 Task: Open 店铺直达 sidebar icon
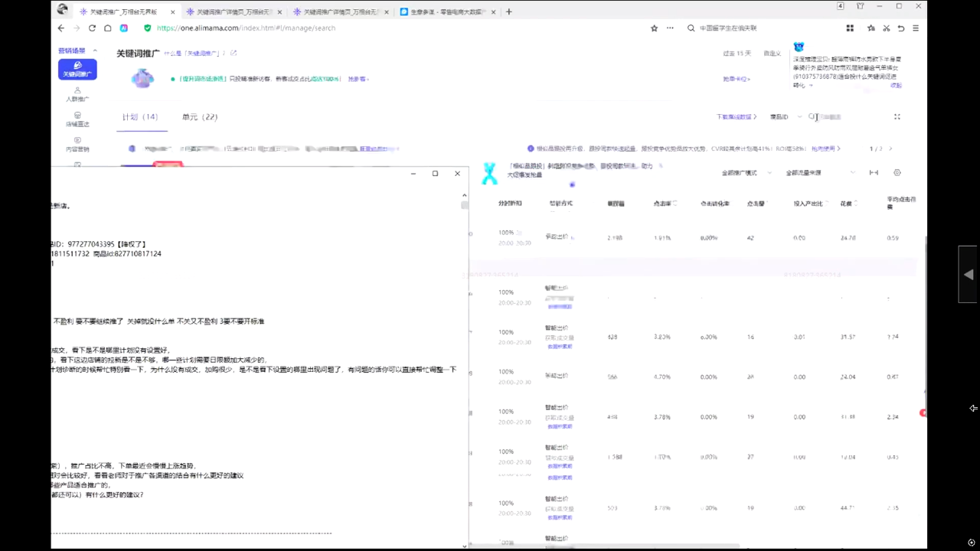click(77, 119)
